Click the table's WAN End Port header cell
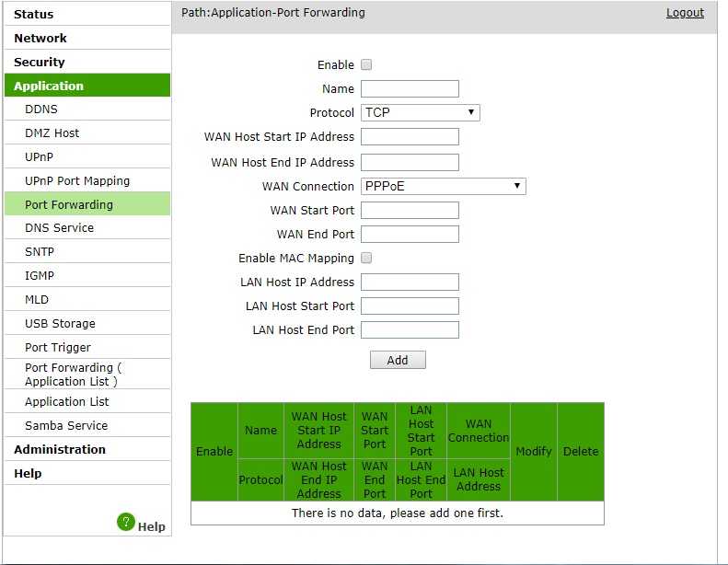Image resolution: width=728 pixels, height=565 pixels. tap(375, 480)
